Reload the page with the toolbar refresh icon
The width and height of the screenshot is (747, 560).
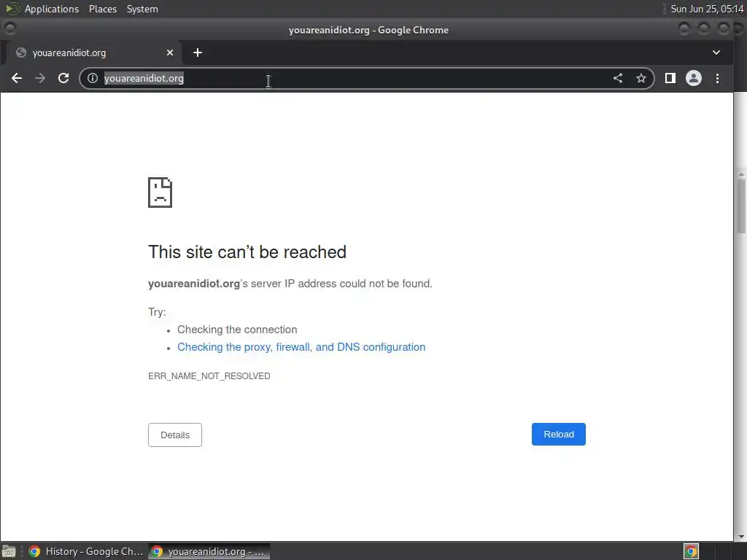pos(63,78)
